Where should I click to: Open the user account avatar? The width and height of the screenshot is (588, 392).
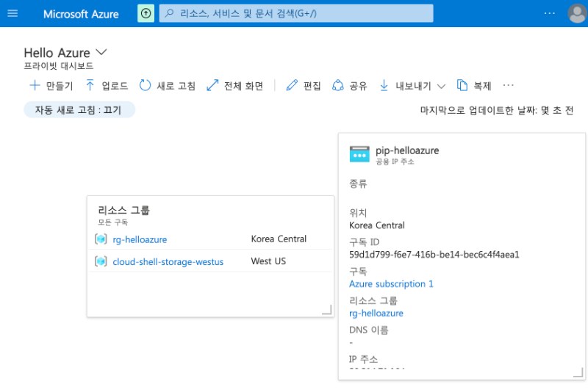tap(577, 13)
